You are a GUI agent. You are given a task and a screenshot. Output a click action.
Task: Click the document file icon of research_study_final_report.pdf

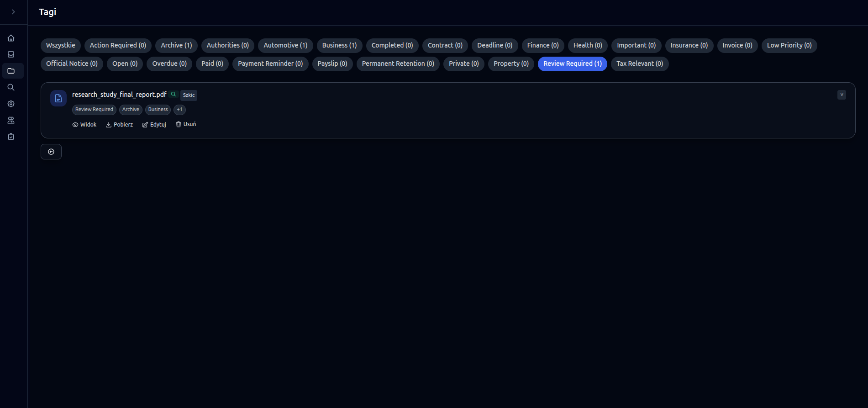58,98
